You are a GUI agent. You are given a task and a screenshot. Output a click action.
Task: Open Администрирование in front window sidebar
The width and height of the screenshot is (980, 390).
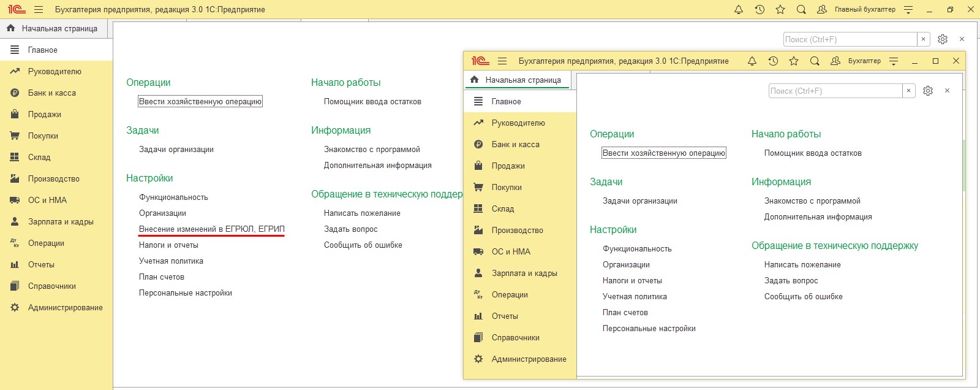coord(520,359)
